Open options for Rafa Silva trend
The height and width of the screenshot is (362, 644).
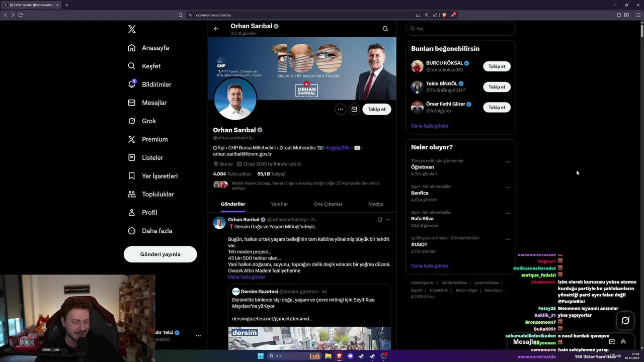tap(507, 213)
